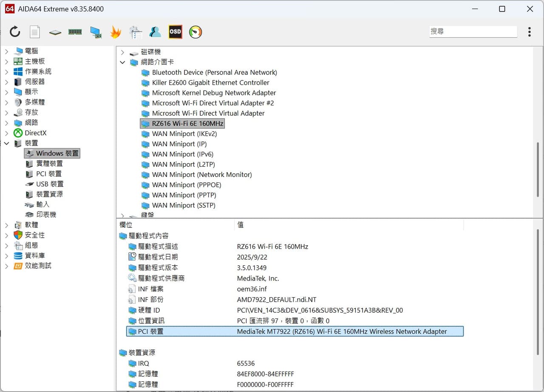Collapse the 網路介面卡 category
Image resolution: width=544 pixels, height=392 pixels.
click(x=122, y=62)
